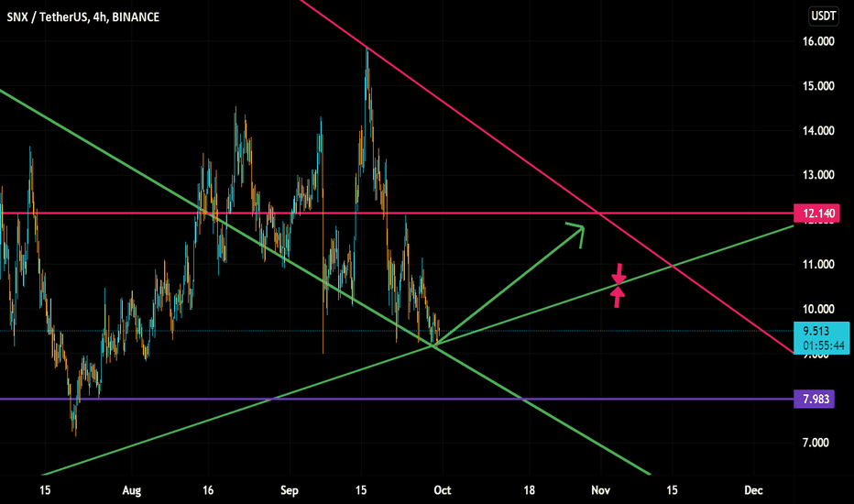Click the Nov label on time axis
This screenshot has height=504, width=854.
click(601, 490)
